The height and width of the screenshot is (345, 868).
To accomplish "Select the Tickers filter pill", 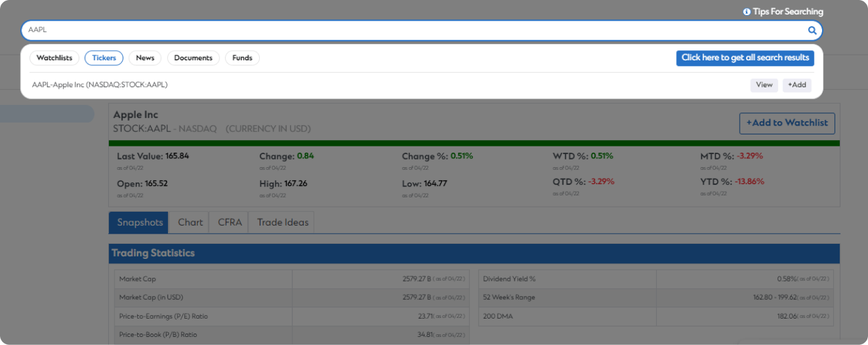I will coord(104,58).
